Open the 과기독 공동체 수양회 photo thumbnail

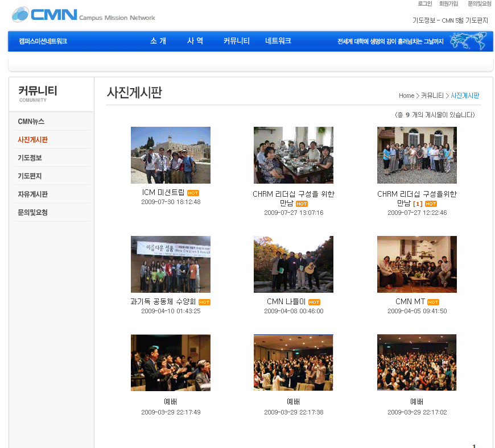coord(171,264)
